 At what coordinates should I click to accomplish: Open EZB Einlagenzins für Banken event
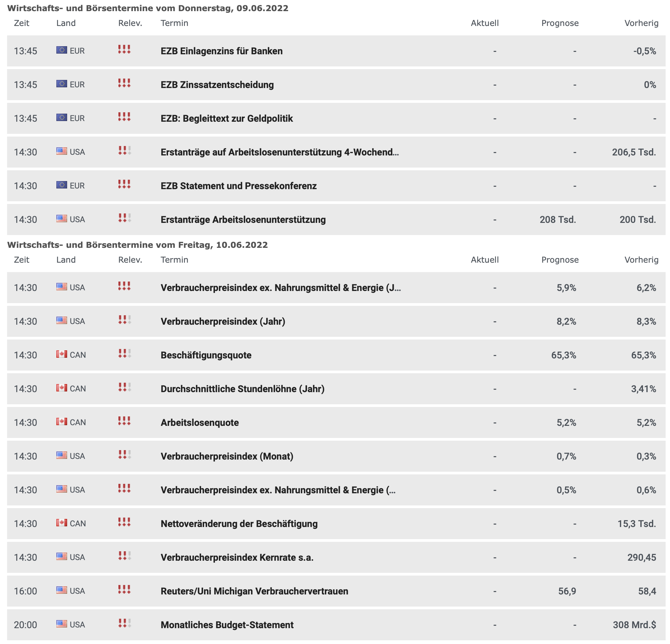[x=222, y=51]
